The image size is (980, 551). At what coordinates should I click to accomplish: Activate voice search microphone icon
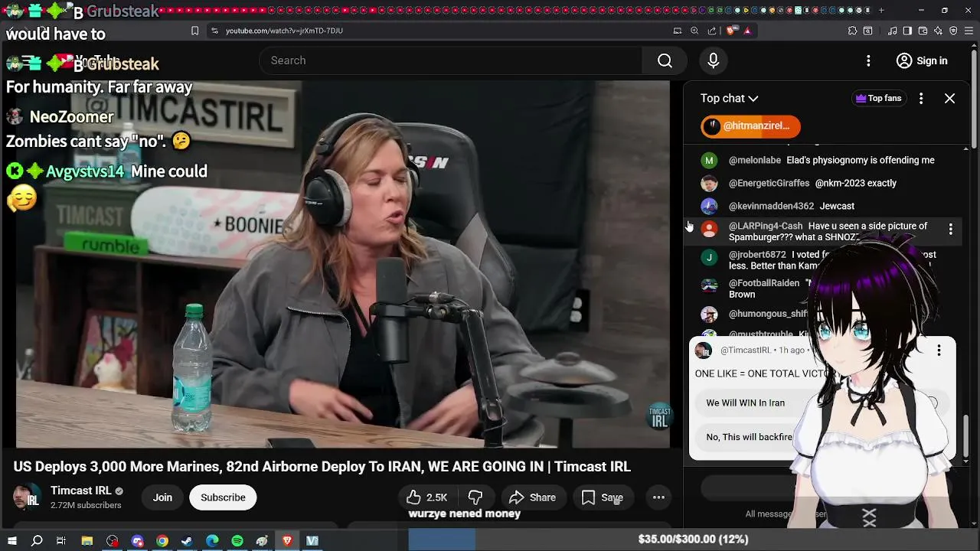coord(713,60)
